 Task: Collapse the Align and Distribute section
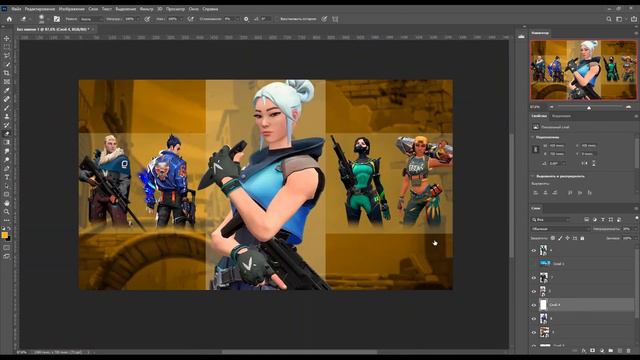[x=533, y=176]
